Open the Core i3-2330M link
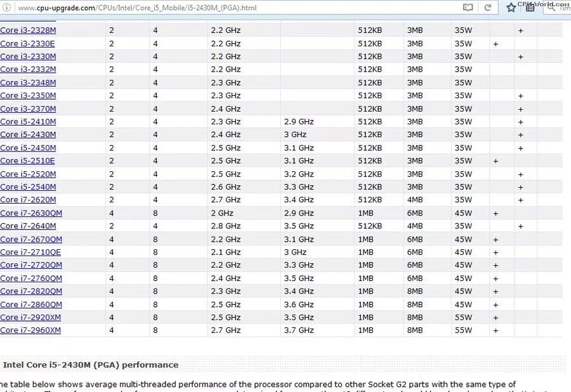 pyautogui.click(x=28, y=56)
